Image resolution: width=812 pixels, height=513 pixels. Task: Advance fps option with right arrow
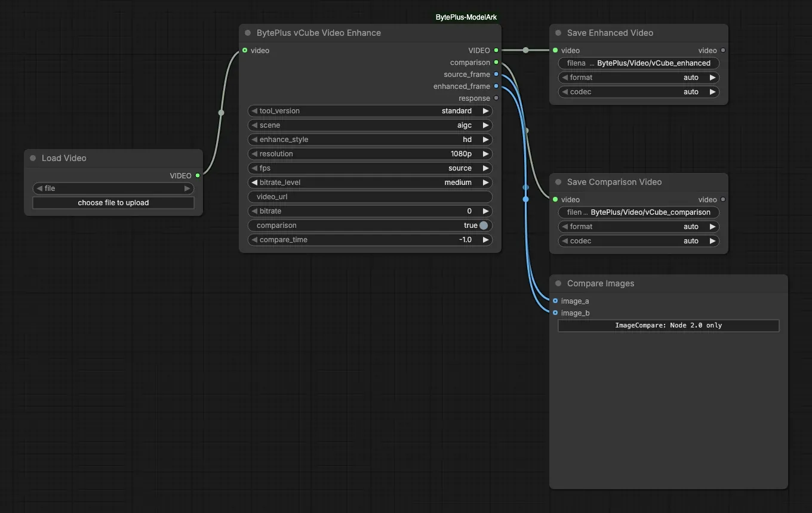[485, 168]
